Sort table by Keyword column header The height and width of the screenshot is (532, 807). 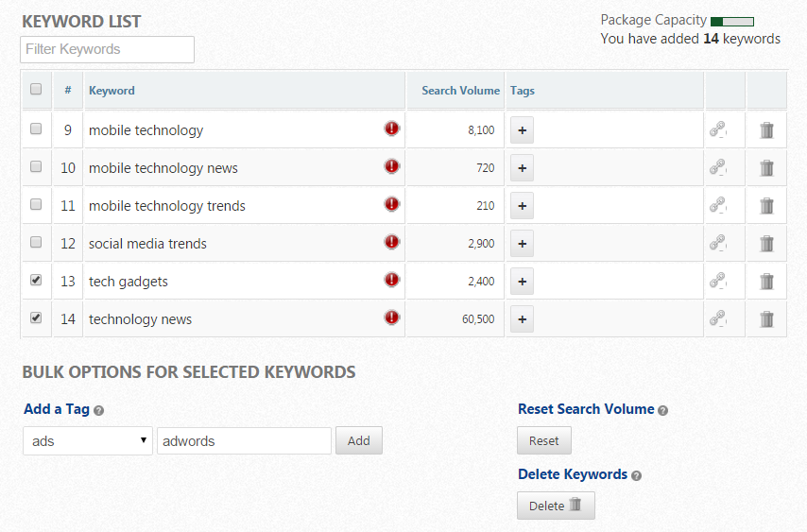112,91
